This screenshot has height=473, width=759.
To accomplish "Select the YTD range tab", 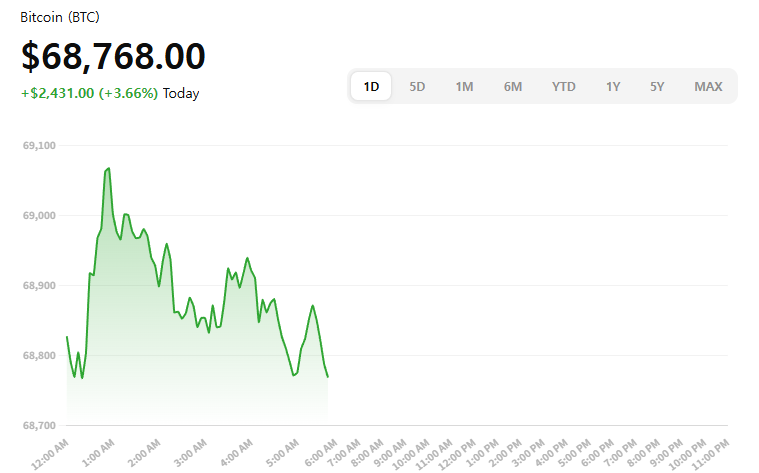I will 563,86.
